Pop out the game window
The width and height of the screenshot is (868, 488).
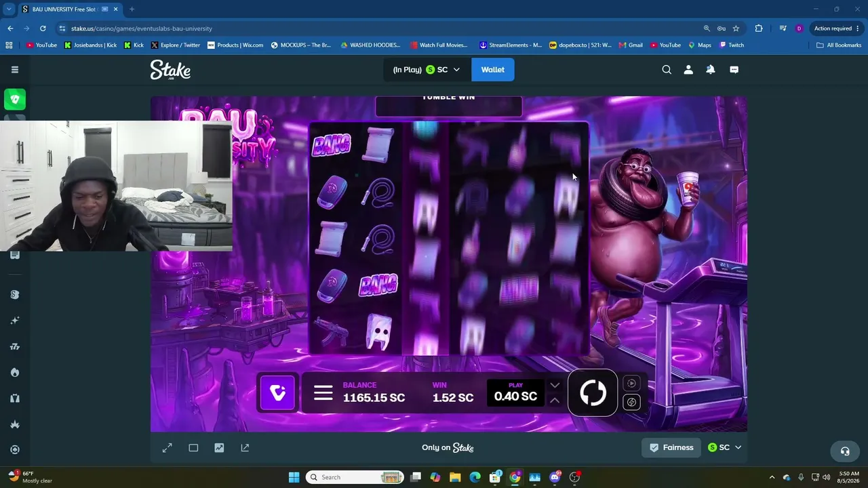[x=245, y=448]
